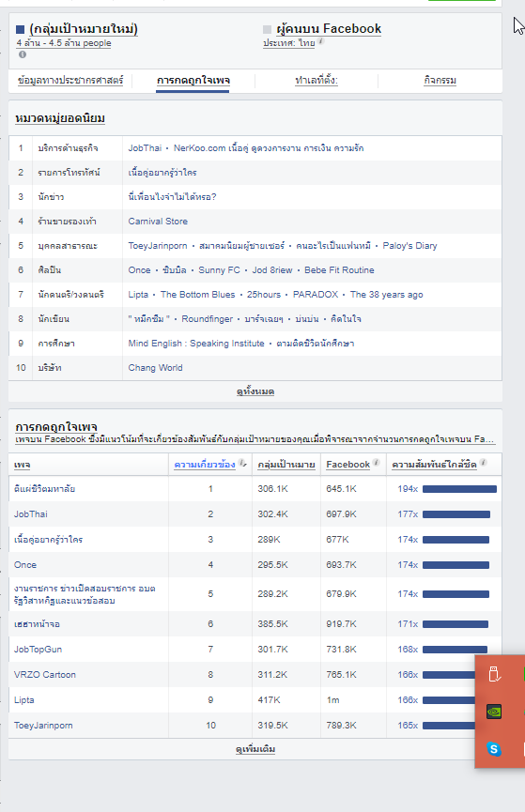The image size is (525, 812).
Task: Open 25hours page link
Action: [x=263, y=294]
